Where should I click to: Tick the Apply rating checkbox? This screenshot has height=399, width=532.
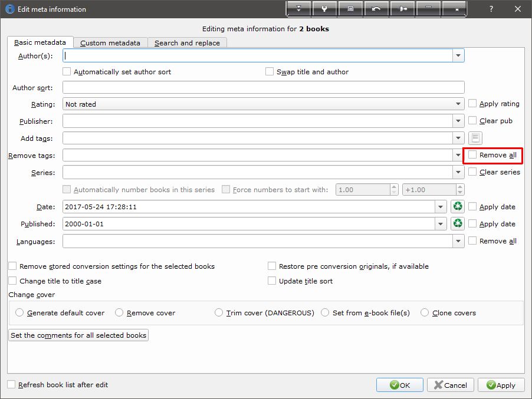tap(472, 103)
